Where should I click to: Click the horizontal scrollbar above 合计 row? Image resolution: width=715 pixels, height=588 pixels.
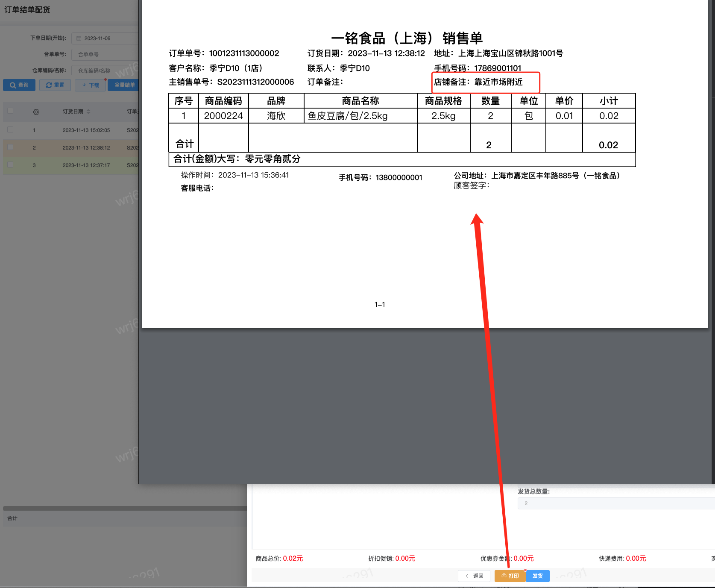124,509
